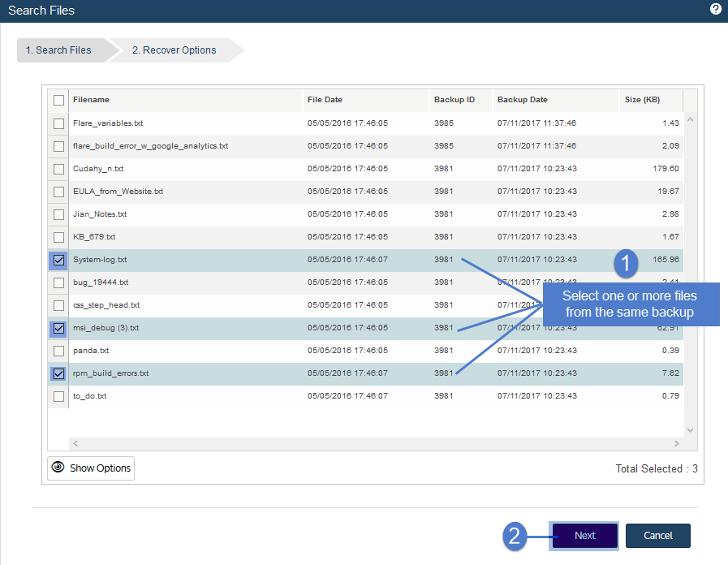Click the 2.98 size value
This screenshot has width=728, height=565.
click(670, 214)
